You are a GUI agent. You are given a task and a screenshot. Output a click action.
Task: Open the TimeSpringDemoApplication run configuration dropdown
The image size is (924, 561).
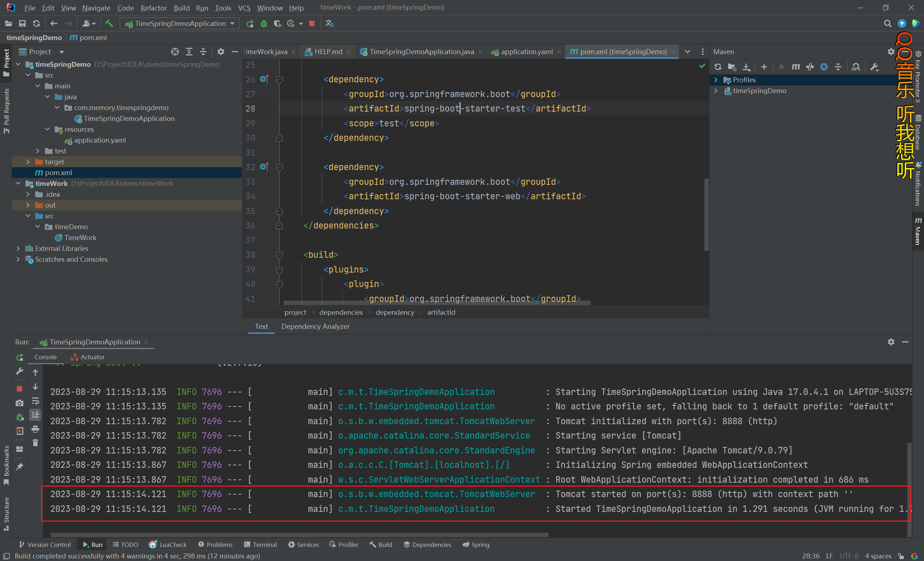[180, 23]
